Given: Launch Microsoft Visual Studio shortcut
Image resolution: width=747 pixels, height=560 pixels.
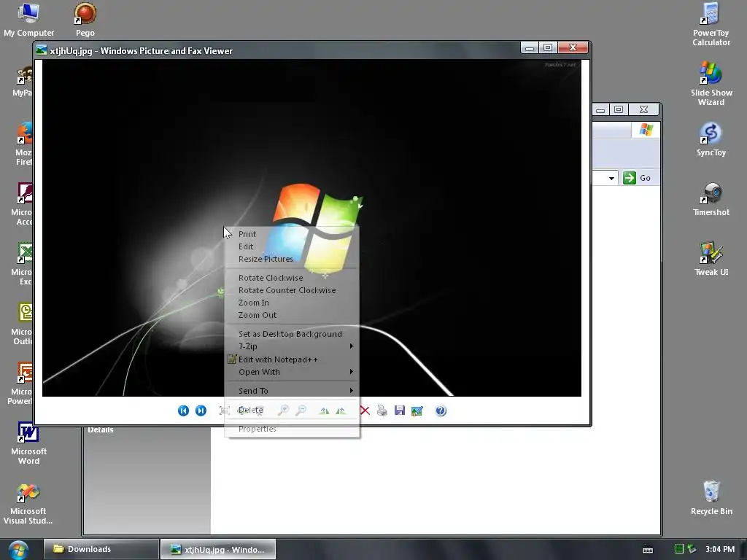Looking at the screenshot, I should pyautogui.click(x=28, y=504).
